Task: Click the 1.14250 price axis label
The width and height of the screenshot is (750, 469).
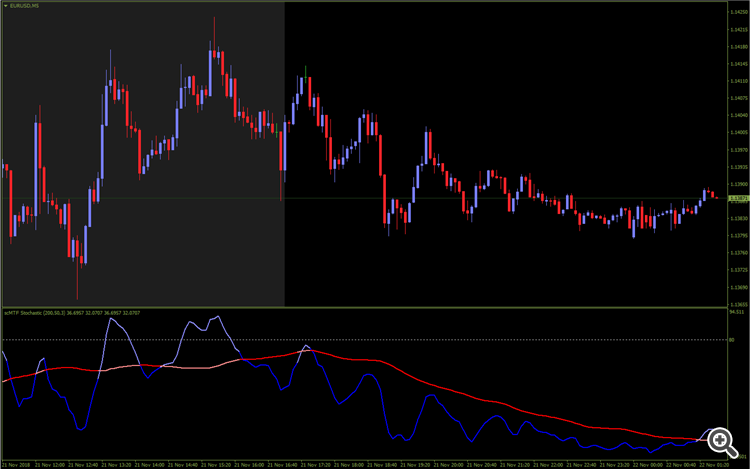Action: click(739, 12)
